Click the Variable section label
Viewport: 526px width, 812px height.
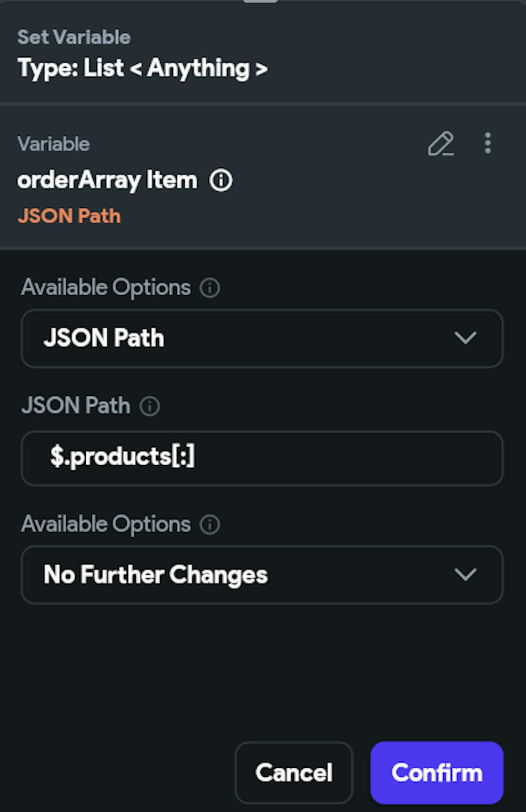(54, 144)
